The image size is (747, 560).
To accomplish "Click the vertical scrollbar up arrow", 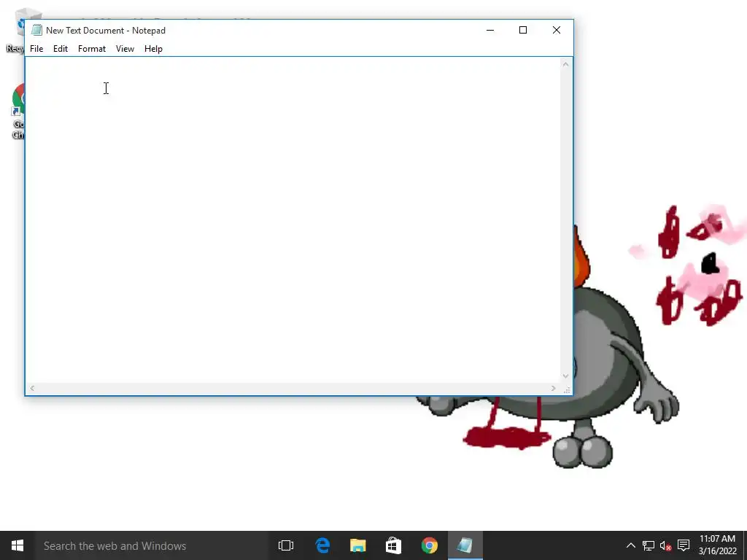I will coord(565,64).
